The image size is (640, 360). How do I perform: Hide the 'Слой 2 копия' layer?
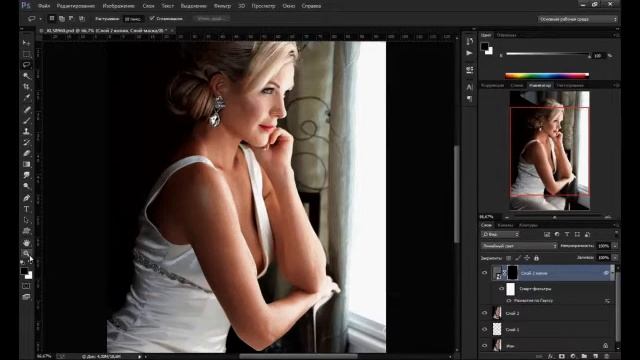tap(484, 273)
